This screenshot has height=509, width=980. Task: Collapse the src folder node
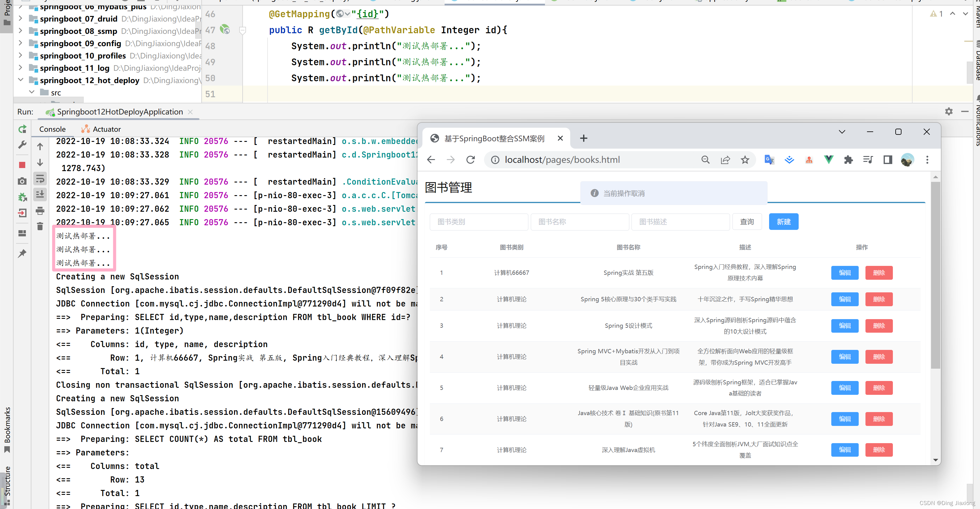[32, 92]
